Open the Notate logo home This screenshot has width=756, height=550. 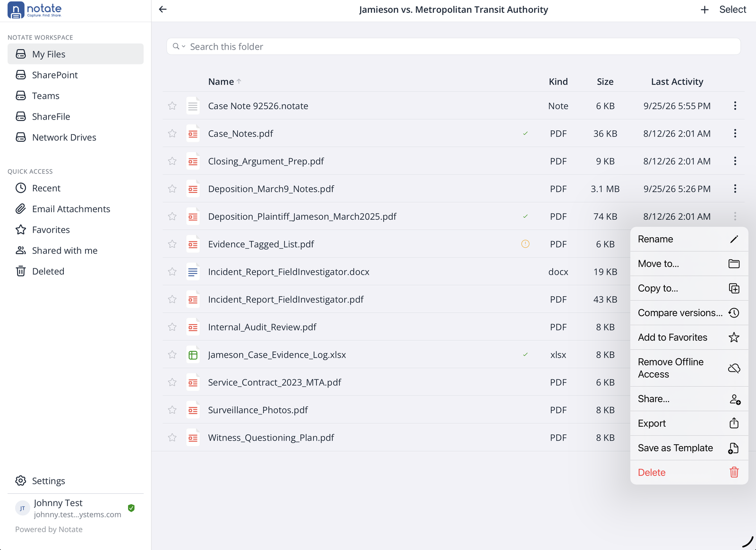(x=35, y=10)
